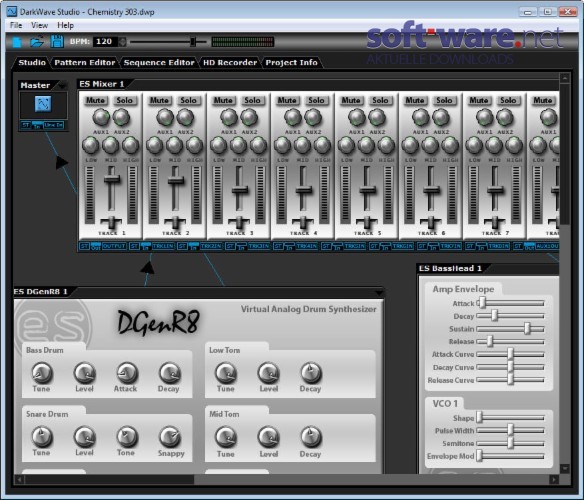Image resolution: width=584 pixels, height=500 pixels.
Task: Click the Track 1 volume fader handle
Action: (x=111, y=179)
